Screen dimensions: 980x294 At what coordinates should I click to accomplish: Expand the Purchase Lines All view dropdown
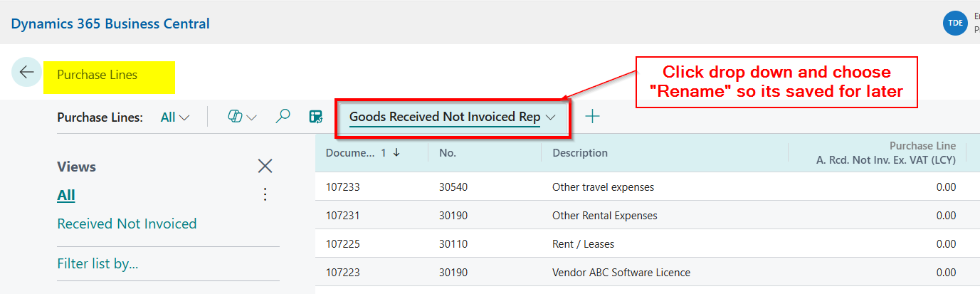point(175,117)
